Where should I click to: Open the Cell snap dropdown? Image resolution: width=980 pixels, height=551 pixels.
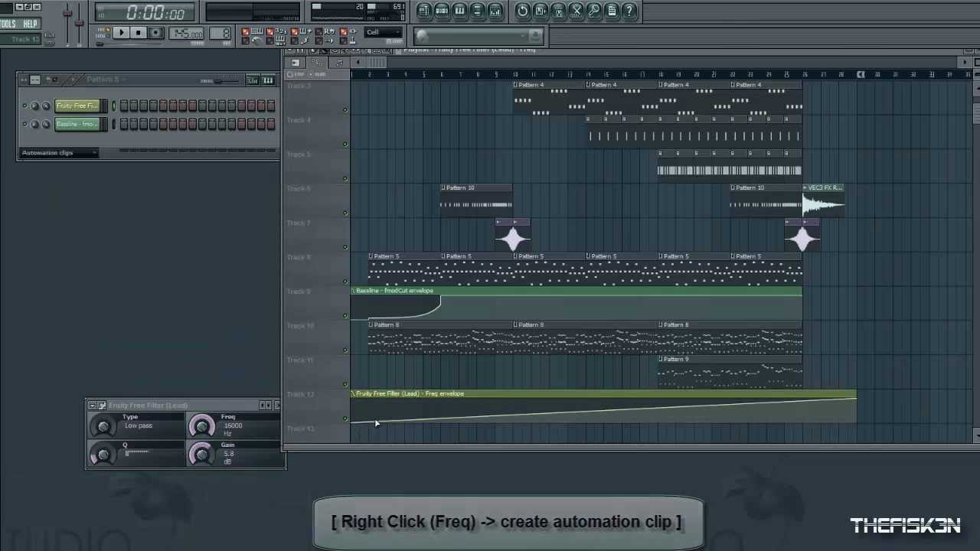(x=382, y=33)
